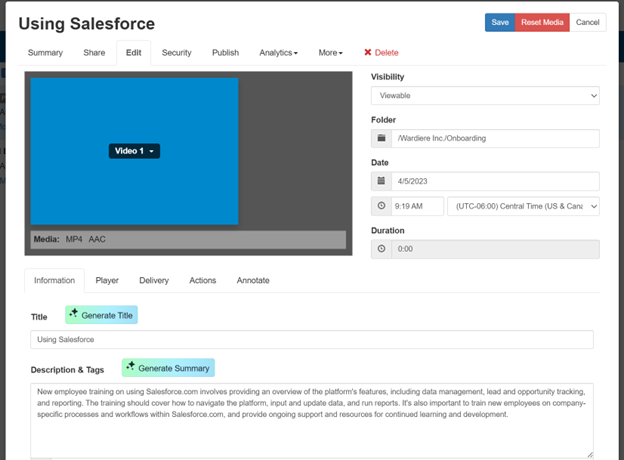The width and height of the screenshot is (624, 460).
Task: Click into the Title input field
Action: 311,340
